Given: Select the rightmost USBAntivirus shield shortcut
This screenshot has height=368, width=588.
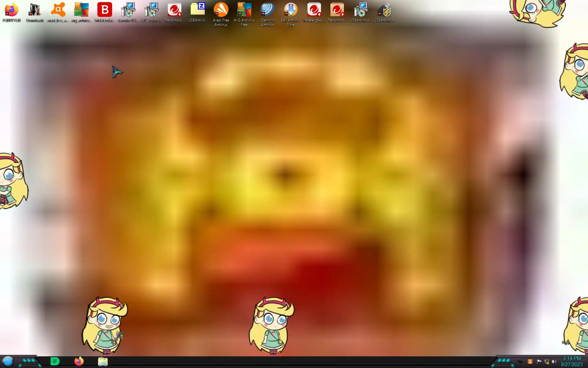Looking at the screenshot, I should [384, 11].
